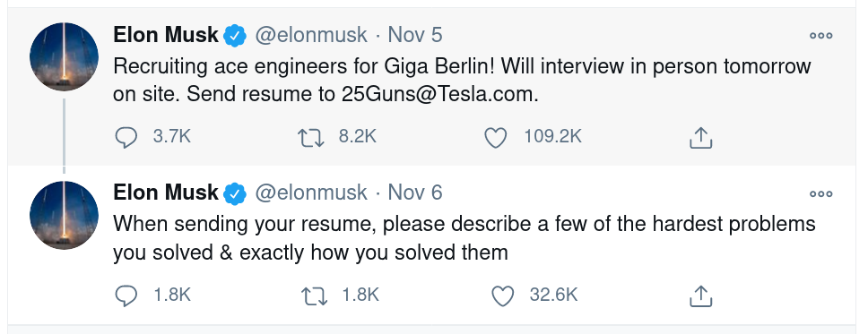
Task: Open more options for Nov 5 tweet
Action: pos(821,36)
